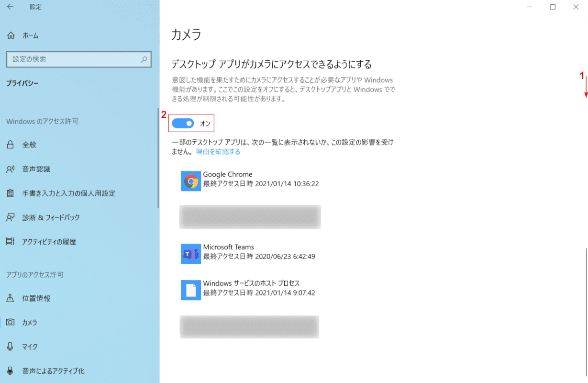Image resolution: width=588 pixels, height=383 pixels.
Task: Close the Settings window
Action: 576,7
